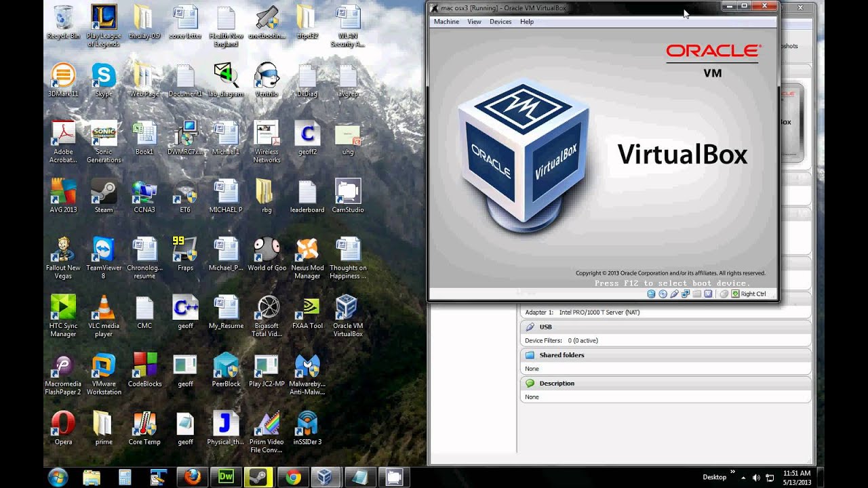The width and height of the screenshot is (868, 488).
Task: Select the Fraps desktop shortcut
Action: coord(185,253)
